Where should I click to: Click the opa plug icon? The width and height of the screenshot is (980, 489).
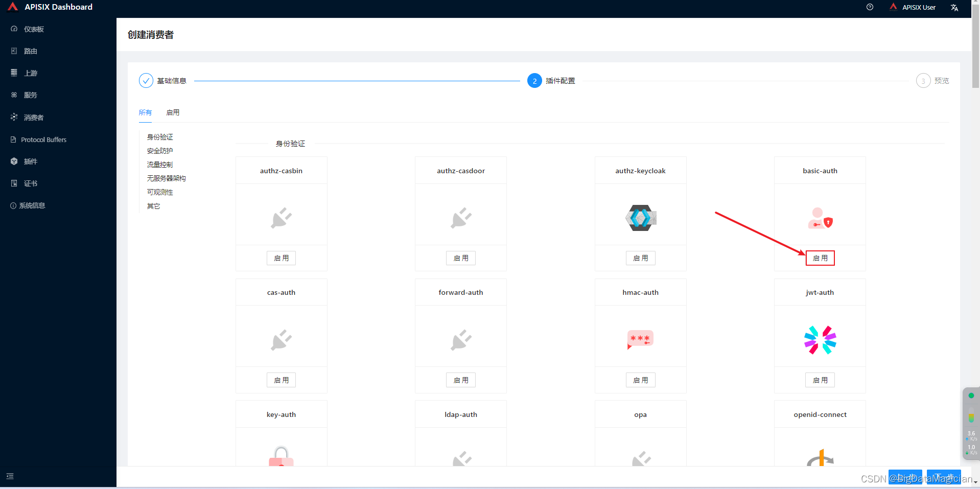641,458
